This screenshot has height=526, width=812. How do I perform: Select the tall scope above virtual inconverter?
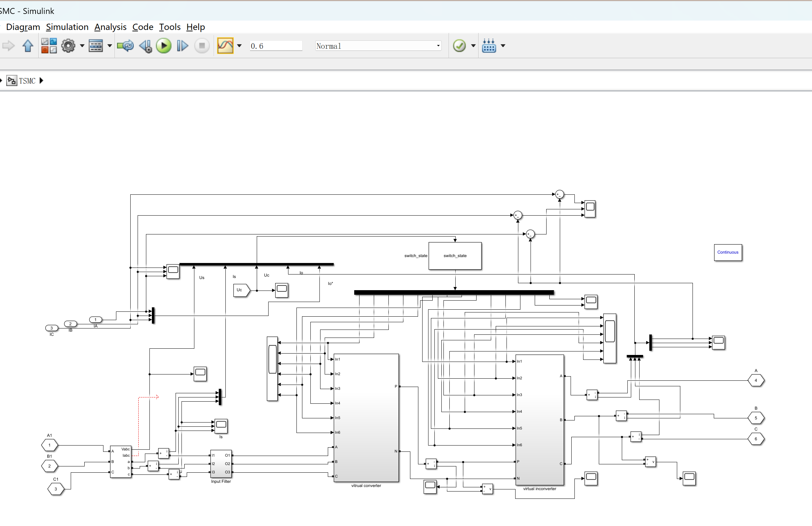tap(610, 338)
